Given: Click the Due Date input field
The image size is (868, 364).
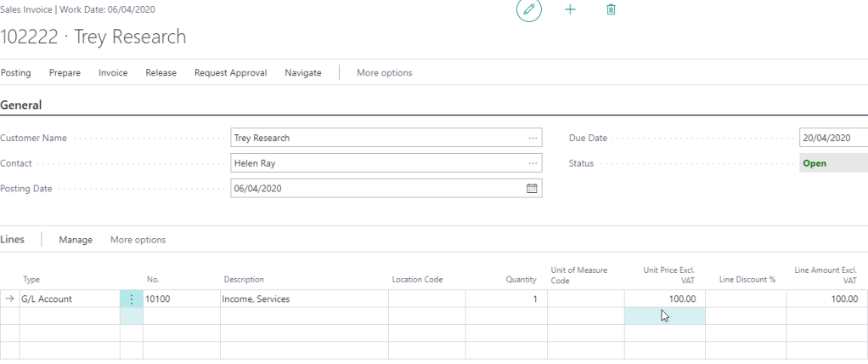Looking at the screenshot, I should (832, 139).
